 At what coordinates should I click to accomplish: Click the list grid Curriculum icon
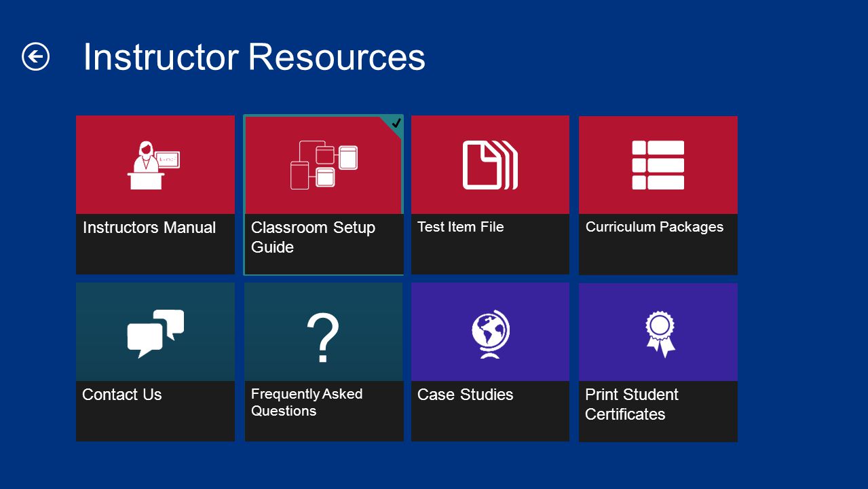658,165
